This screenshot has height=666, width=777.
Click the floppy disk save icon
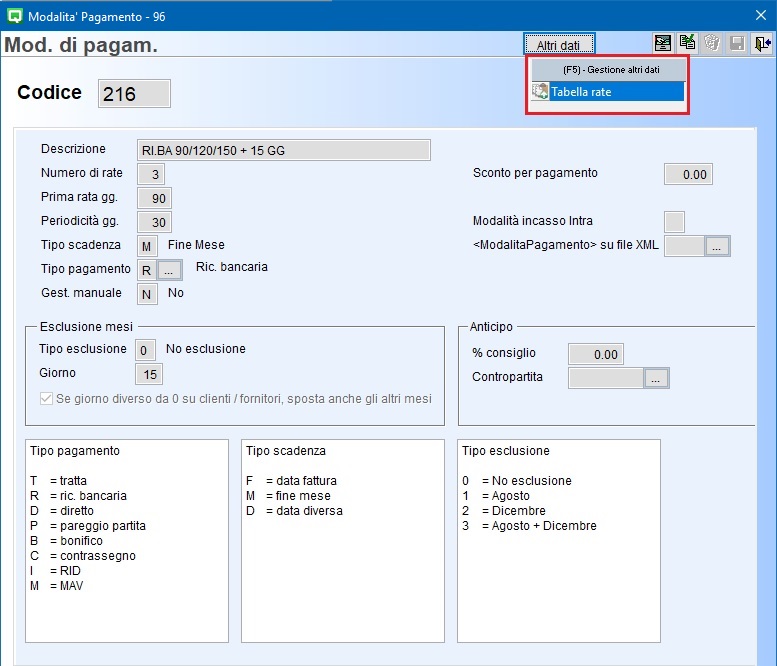[738, 43]
